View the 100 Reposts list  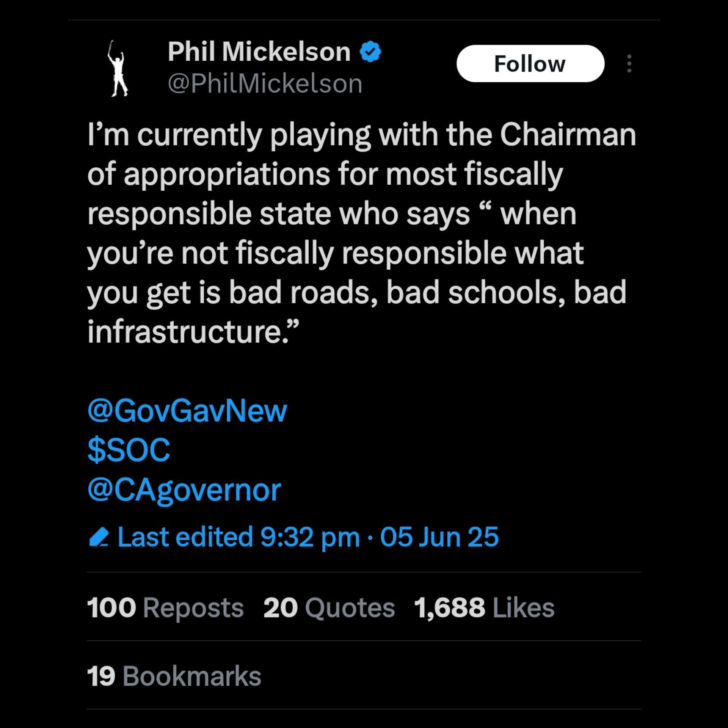[x=165, y=608]
